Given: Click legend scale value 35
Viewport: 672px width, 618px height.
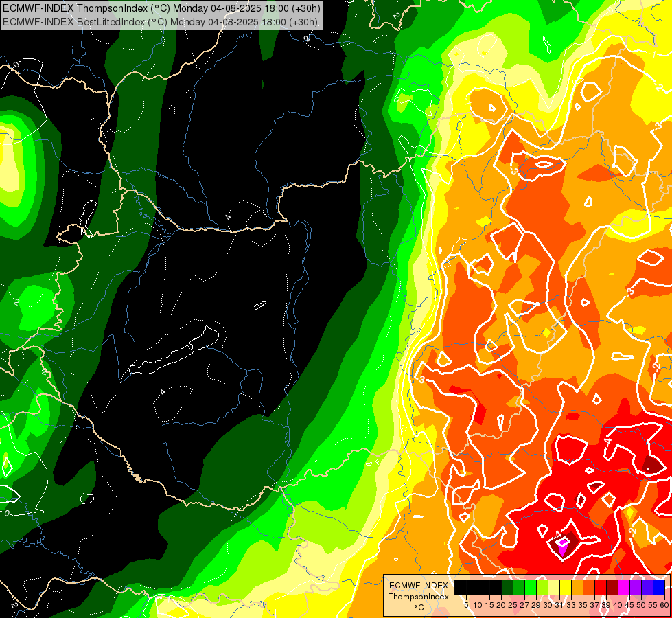Looking at the screenshot, I should 583,605.
